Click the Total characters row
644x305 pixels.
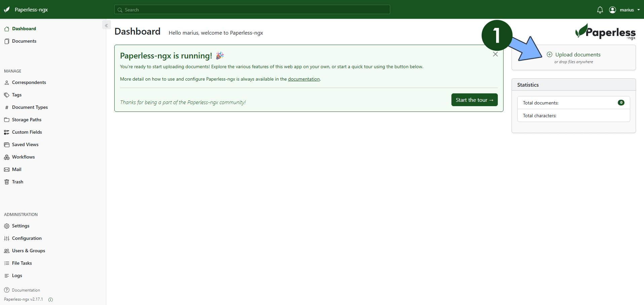tap(573, 116)
